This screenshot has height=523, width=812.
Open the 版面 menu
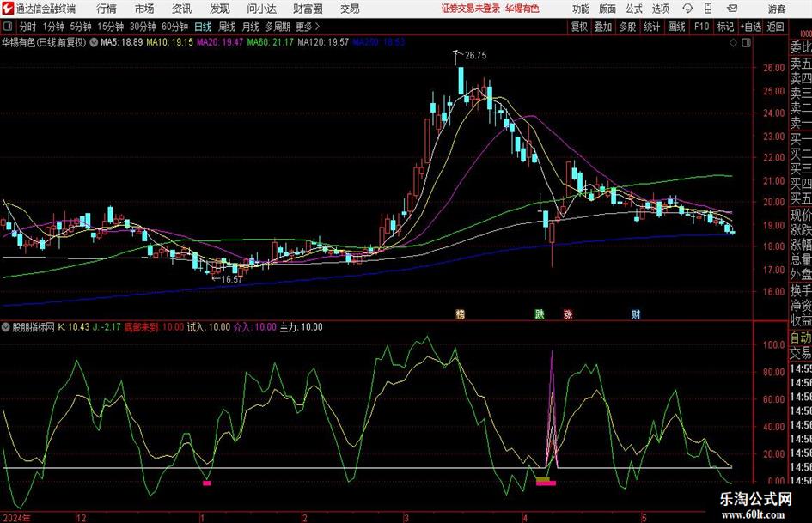[607, 9]
